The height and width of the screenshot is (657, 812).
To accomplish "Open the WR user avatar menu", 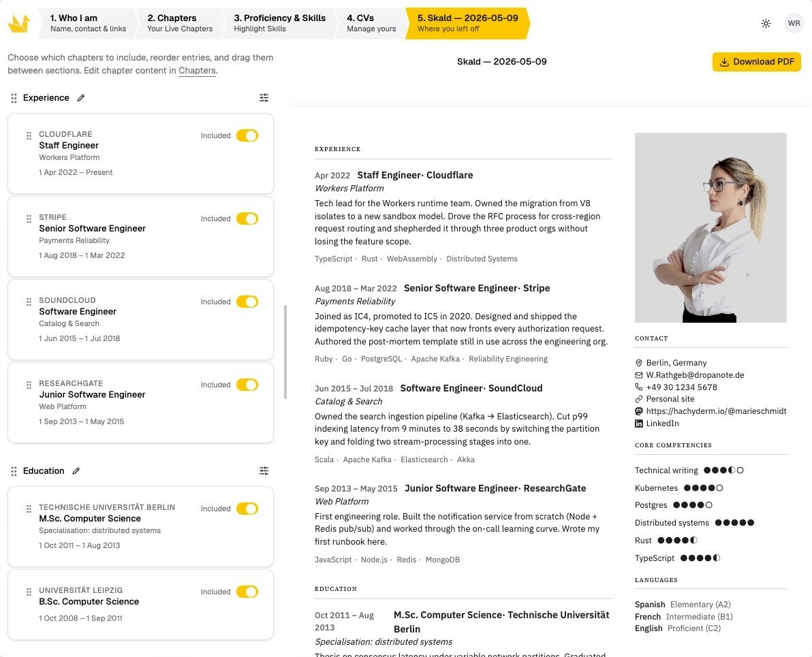I will point(794,23).
